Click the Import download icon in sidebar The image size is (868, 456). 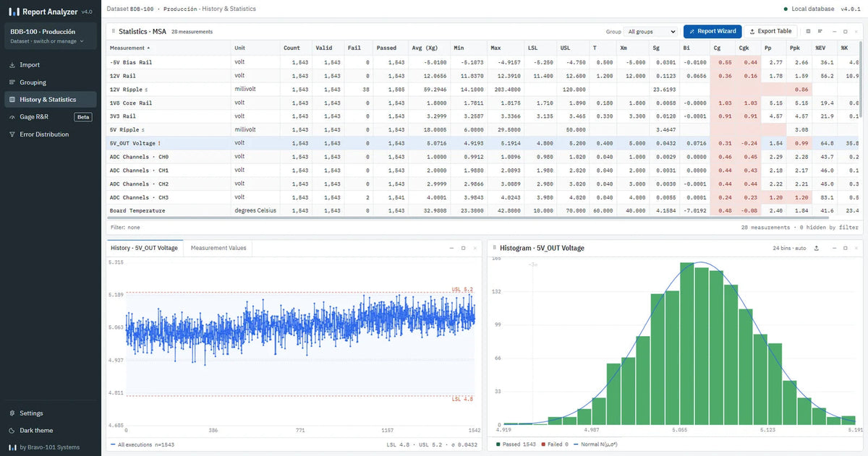point(12,65)
